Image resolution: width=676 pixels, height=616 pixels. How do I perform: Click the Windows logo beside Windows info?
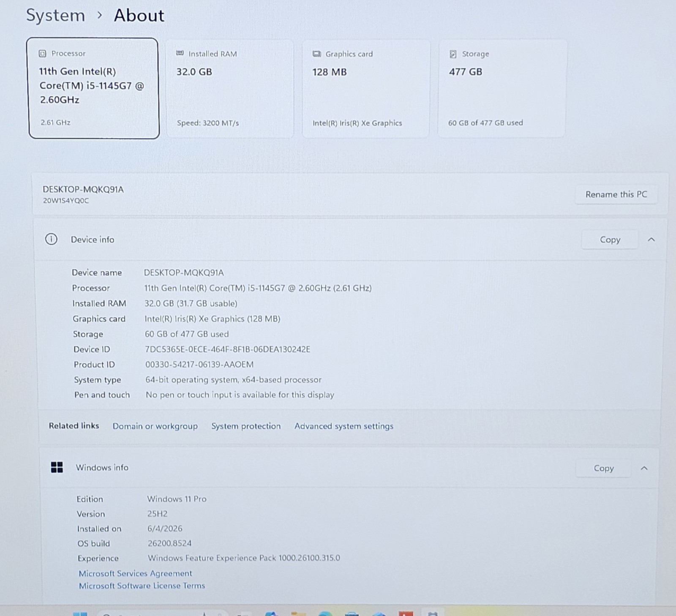point(57,467)
